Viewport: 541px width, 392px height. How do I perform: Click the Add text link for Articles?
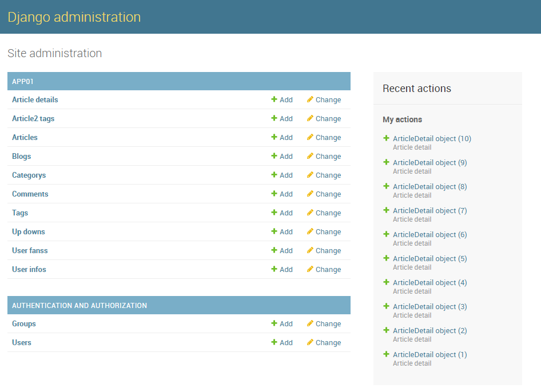(x=286, y=137)
